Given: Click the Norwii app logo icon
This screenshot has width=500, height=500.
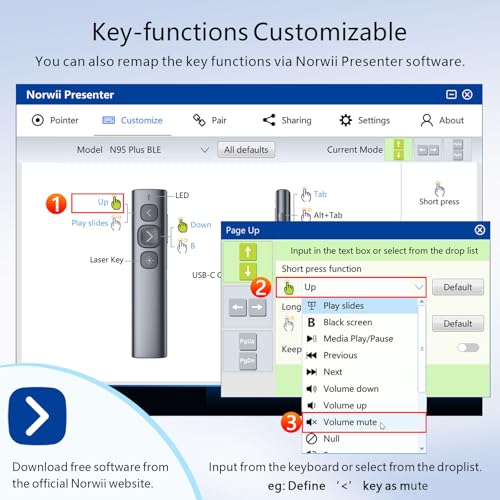Looking at the screenshot, I should [x=37, y=416].
